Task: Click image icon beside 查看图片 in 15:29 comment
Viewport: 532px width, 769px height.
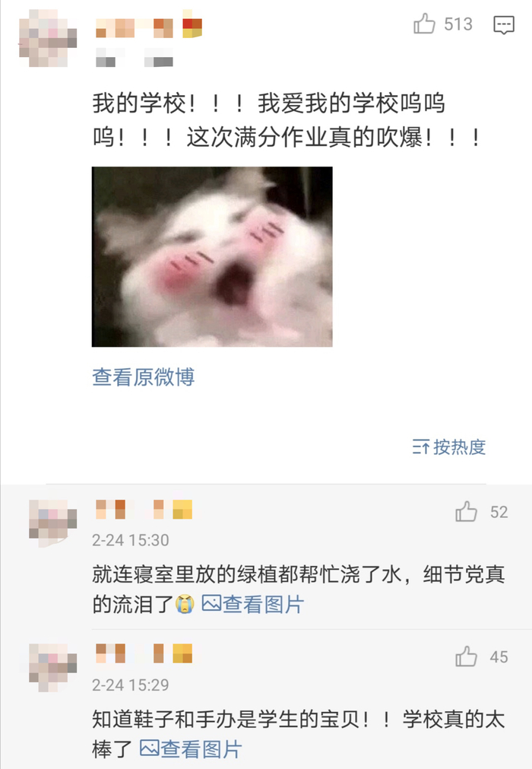Action: [150, 748]
